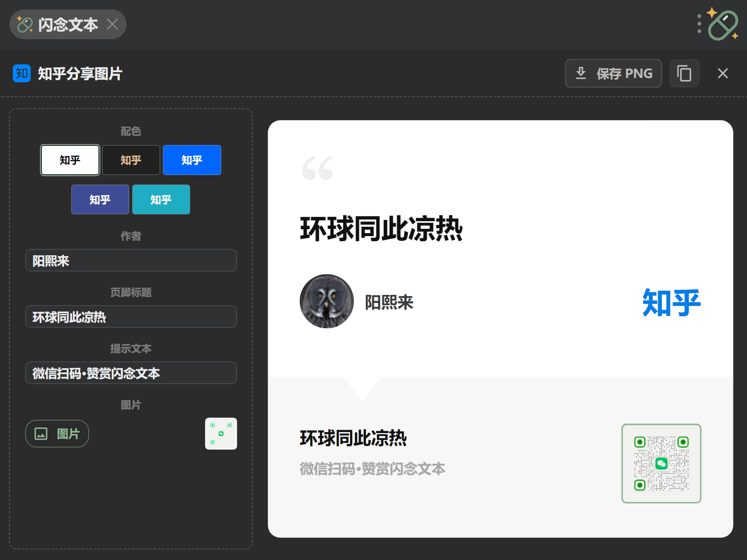Click the 配色 section label
The height and width of the screenshot is (560, 747).
(x=131, y=131)
